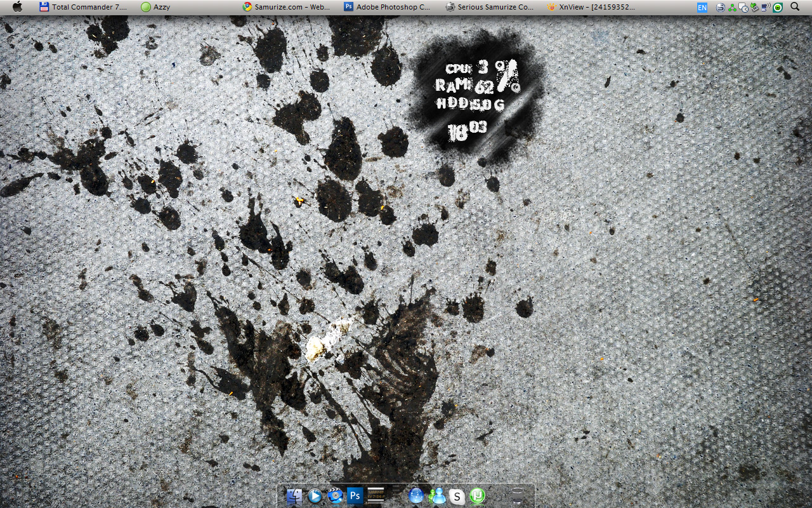Open Windows Live Messenger in dock

click(x=437, y=496)
